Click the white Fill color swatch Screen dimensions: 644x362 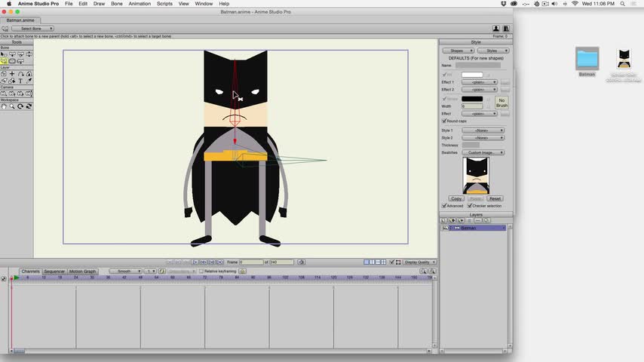[x=472, y=75]
